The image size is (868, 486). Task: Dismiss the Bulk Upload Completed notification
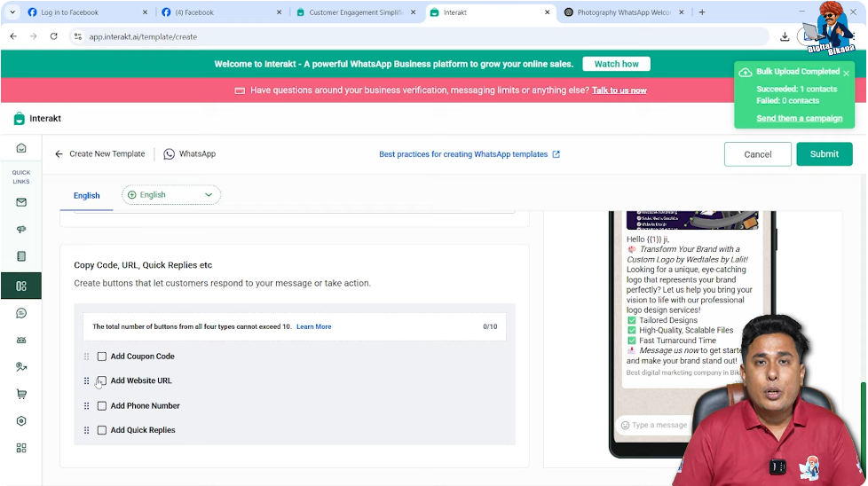(846, 73)
